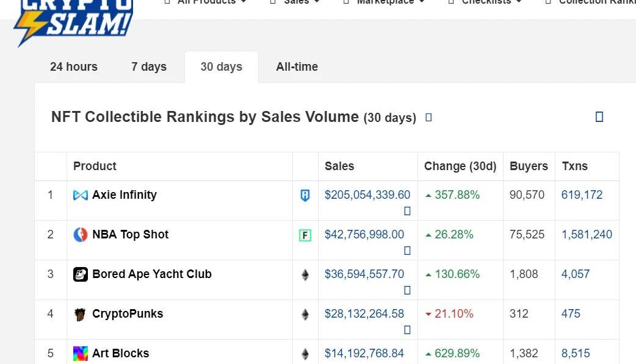Image resolution: width=636 pixels, height=364 pixels.
Task: Select the All-time tab
Action: 297,67
